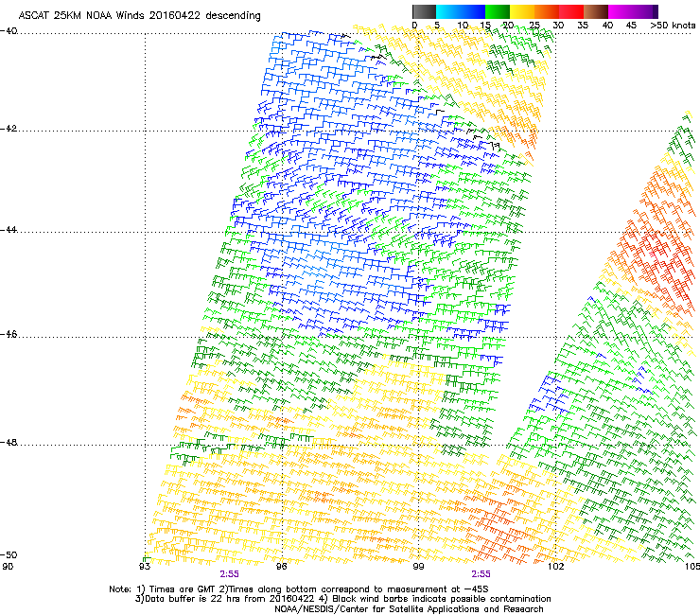Click the first purple 2:55 time label
Image resolution: width=700 pixels, height=615 pixels.
pyautogui.click(x=229, y=574)
